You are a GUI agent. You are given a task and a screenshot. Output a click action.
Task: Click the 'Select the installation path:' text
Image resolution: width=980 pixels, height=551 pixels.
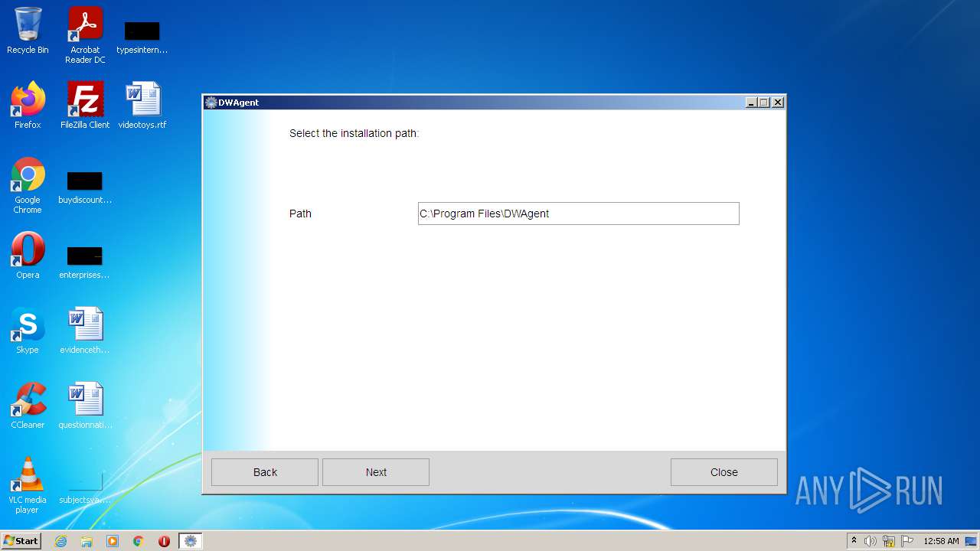354,133
